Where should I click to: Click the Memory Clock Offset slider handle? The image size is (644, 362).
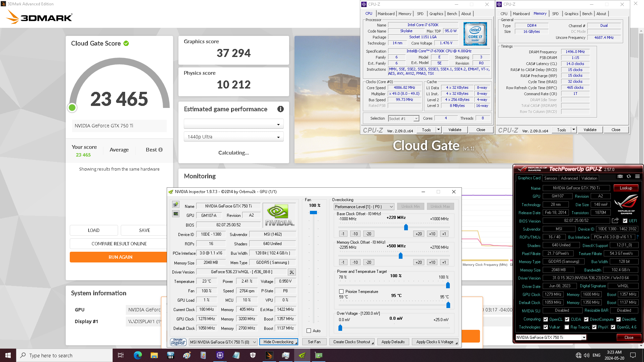[400, 256]
